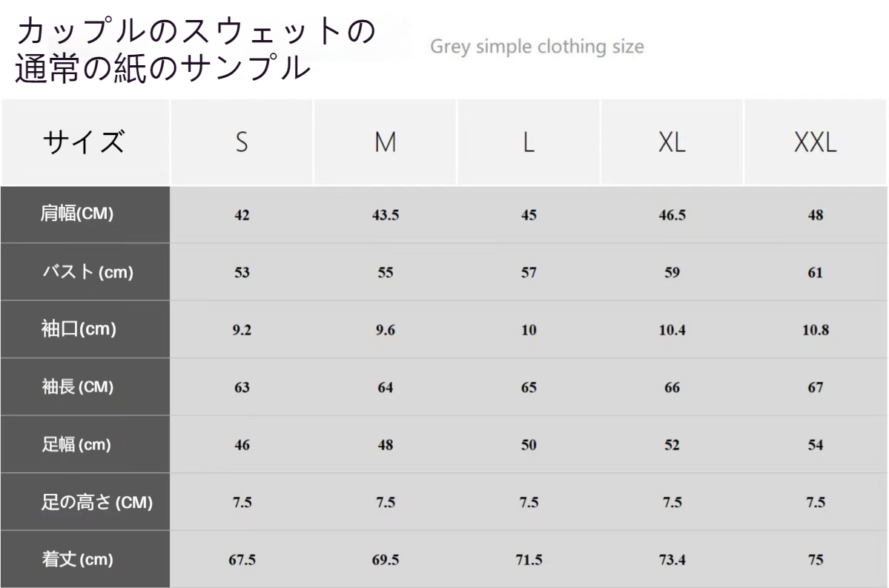
Task: Select the 10.8 cuff value for XXL
Action: click(x=815, y=331)
